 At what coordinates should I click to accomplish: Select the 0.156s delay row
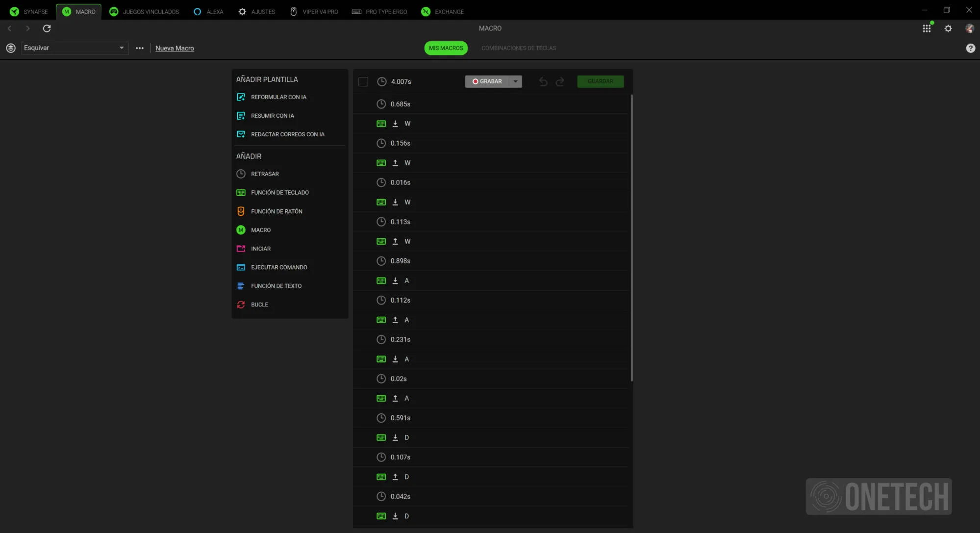490,143
